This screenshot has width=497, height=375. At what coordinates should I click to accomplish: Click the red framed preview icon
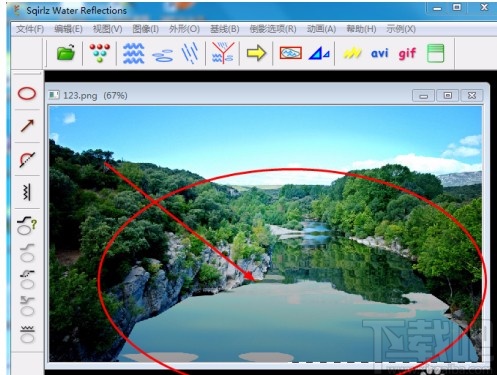[291, 53]
